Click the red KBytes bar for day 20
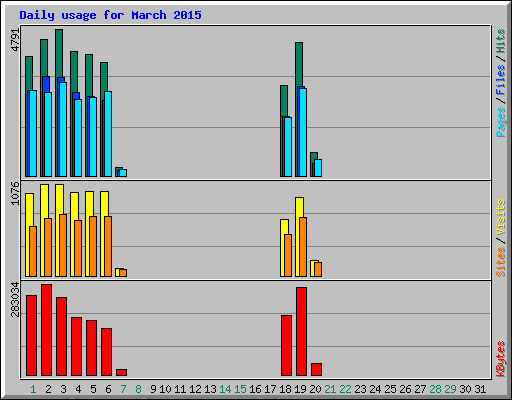 tap(316, 369)
